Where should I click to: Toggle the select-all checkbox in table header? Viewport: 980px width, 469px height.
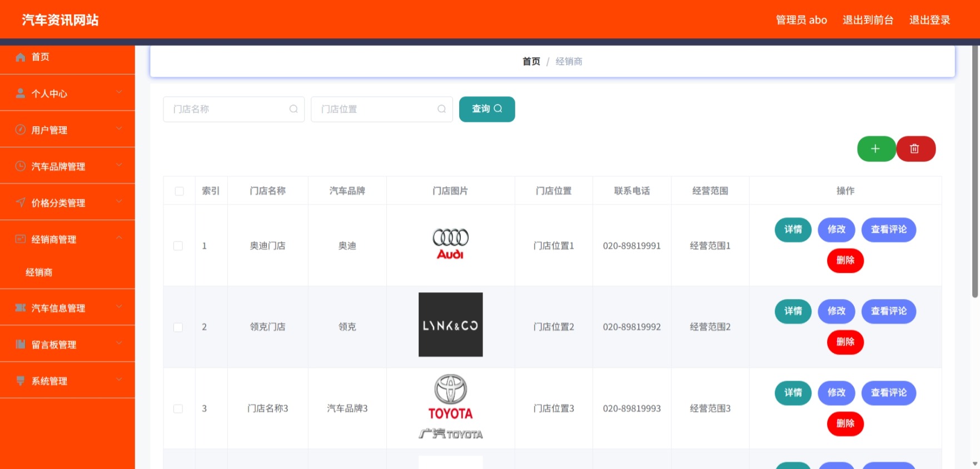pos(179,191)
